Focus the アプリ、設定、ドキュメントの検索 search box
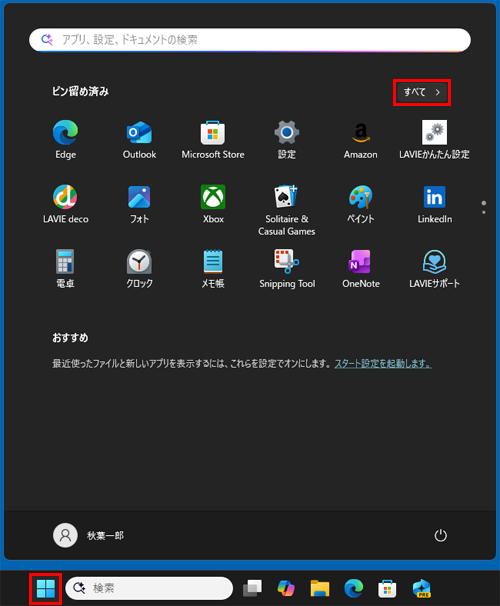The height and width of the screenshot is (606, 500). tap(250, 40)
